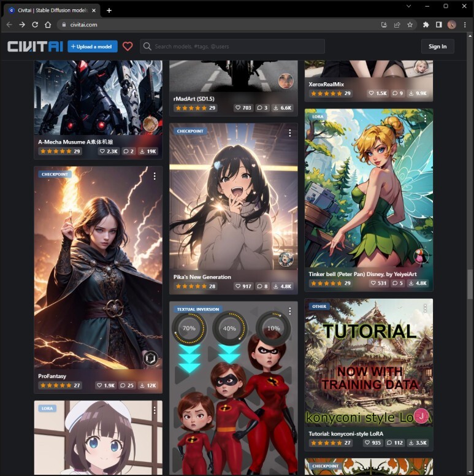
Task: Open Tinker bell (Peter Pan) Disney title
Action: click(362, 274)
